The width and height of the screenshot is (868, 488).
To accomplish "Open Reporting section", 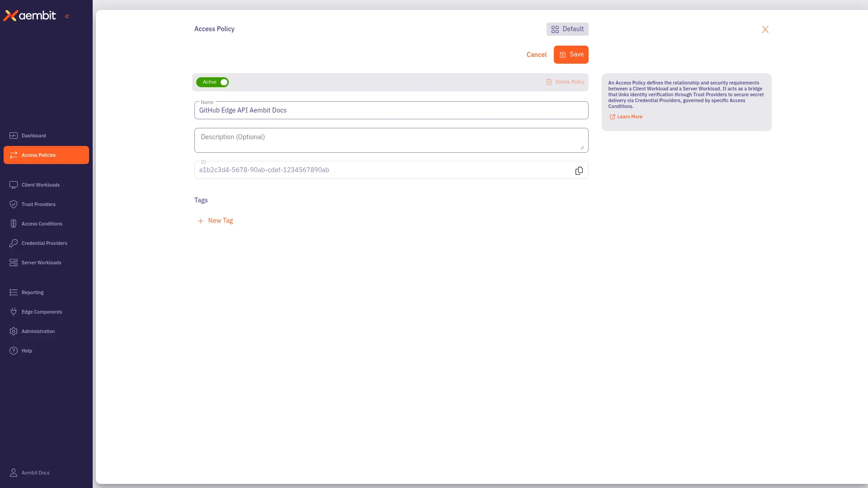I will pyautogui.click(x=46, y=292).
